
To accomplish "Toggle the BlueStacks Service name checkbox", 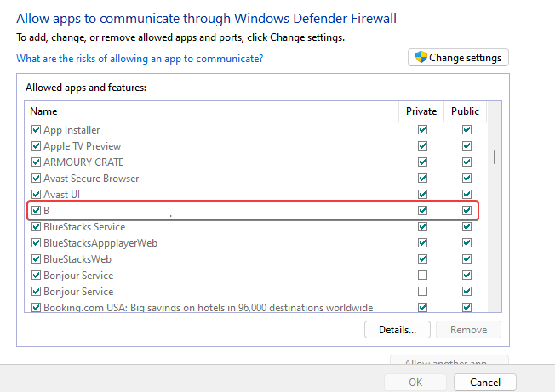I will (x=36, y=226).
